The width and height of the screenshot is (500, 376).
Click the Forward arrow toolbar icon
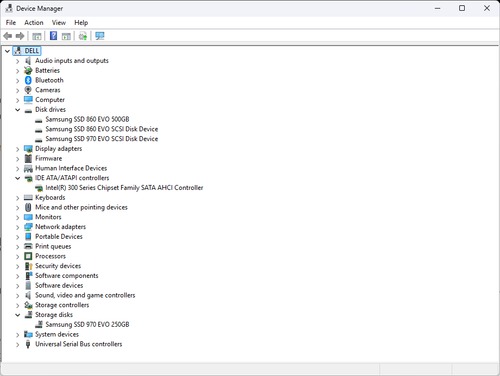(x=20, y=36)
